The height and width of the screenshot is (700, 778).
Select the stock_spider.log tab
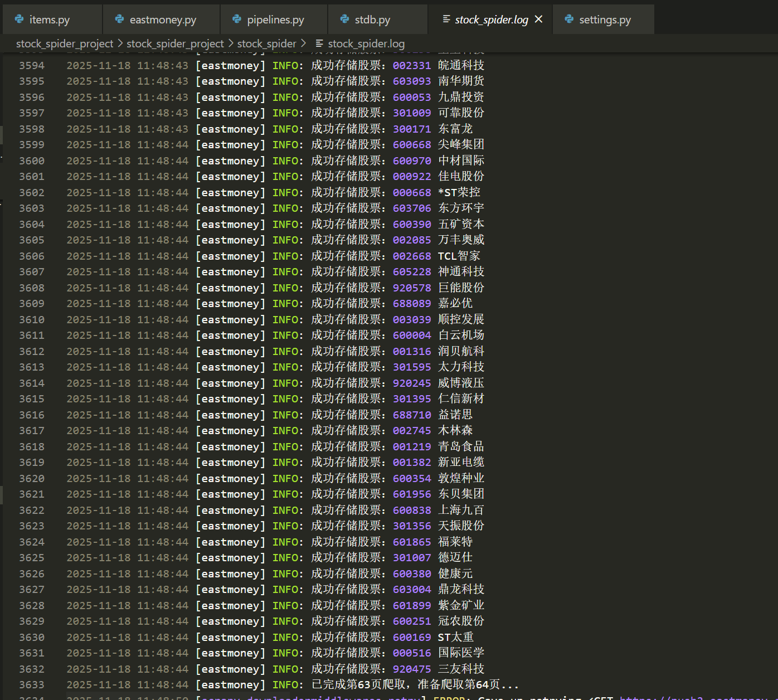click(x=490, y=20)
